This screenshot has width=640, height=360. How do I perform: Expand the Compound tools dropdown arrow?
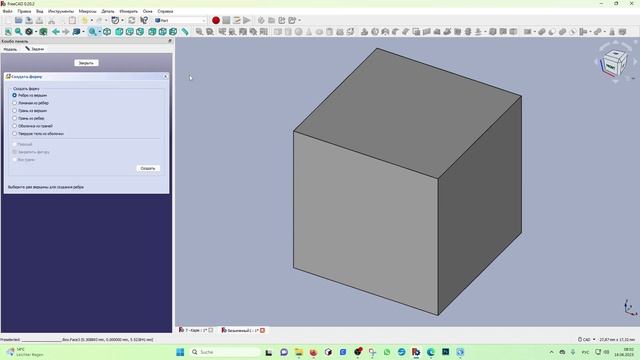tap(534, 31)
